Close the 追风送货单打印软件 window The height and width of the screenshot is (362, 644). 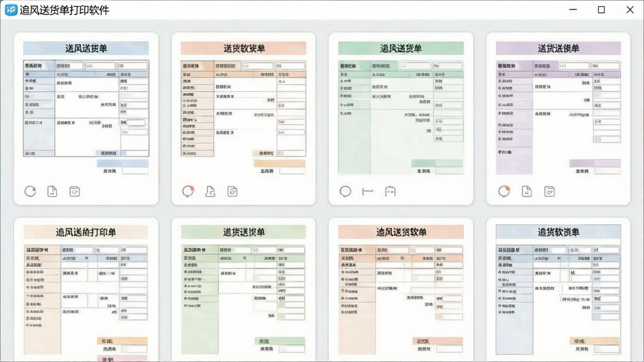click(630, 10)
